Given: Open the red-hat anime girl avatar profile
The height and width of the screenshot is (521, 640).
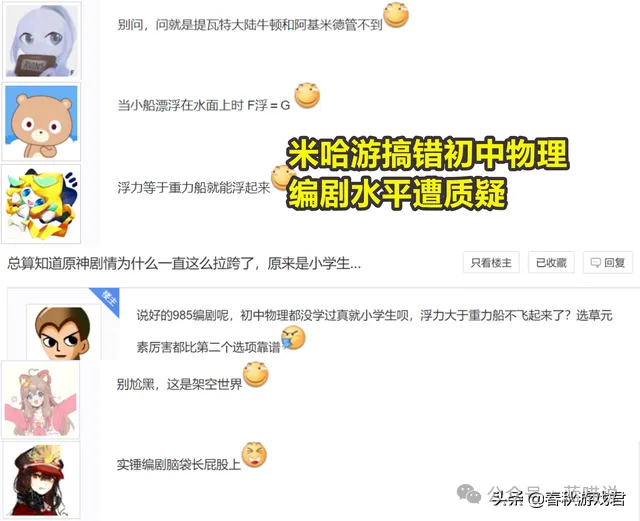Looking at the screenshot, I should click(x=41, y=480).
